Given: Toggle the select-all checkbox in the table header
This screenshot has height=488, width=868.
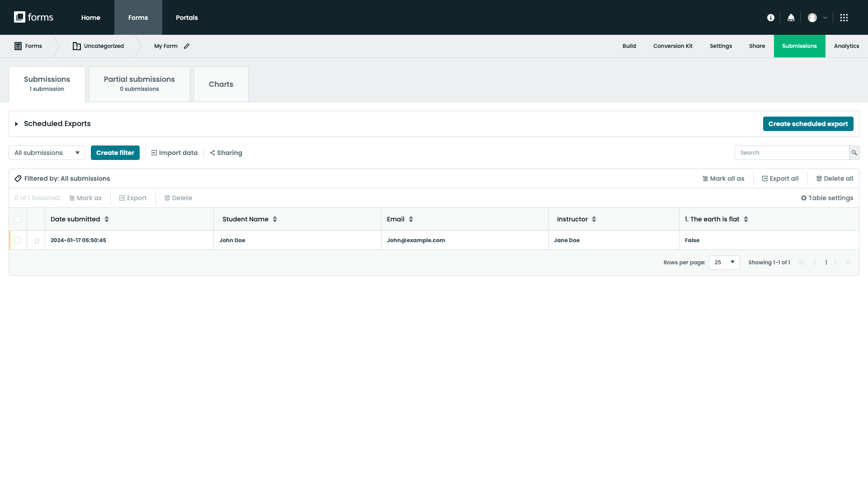Looking at the screenshot, I should [18, 219].
